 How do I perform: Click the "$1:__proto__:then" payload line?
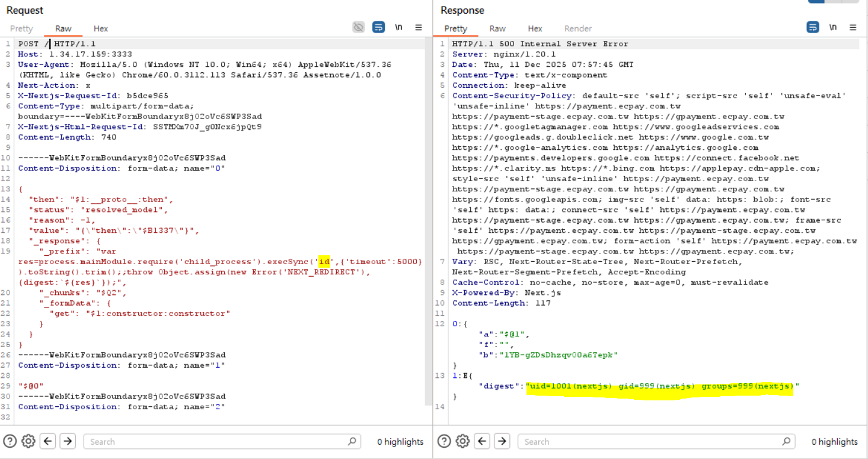click(101, 200)
